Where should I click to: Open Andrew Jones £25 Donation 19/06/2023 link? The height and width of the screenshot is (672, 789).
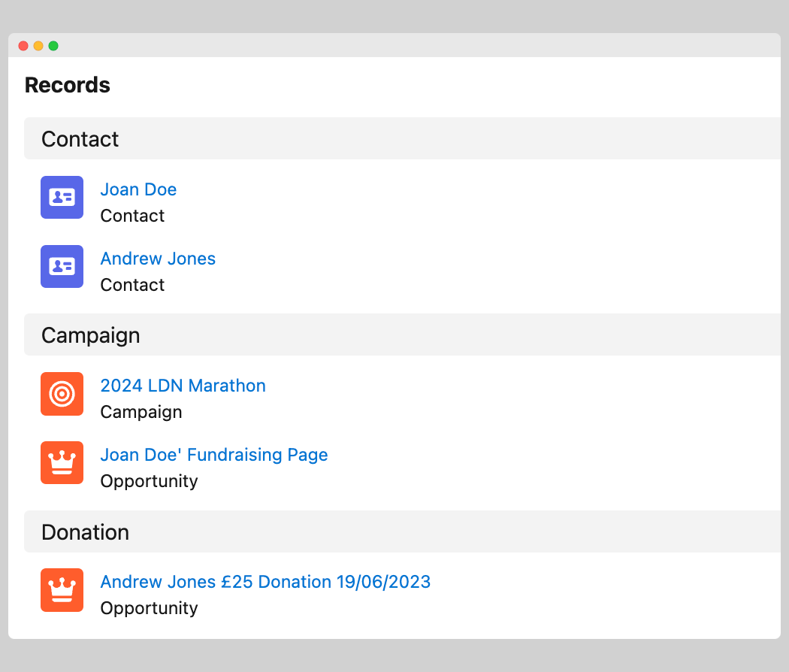(x=265, y=582)
